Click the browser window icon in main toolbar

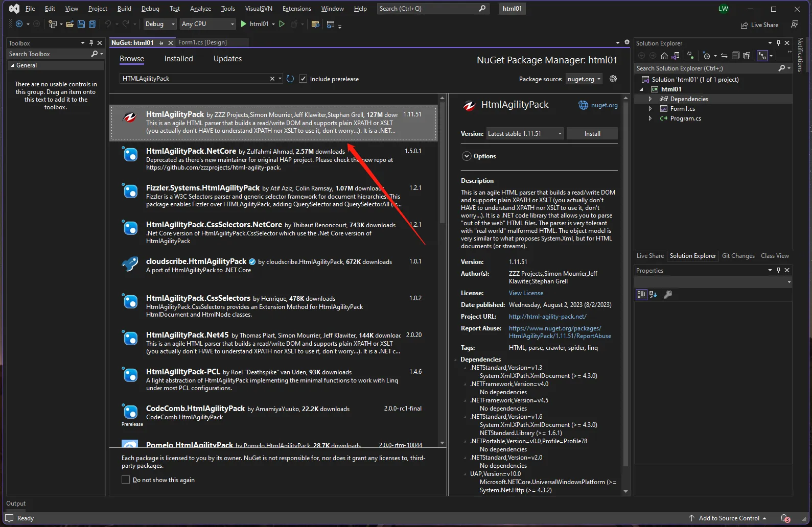tap(331, 24)
